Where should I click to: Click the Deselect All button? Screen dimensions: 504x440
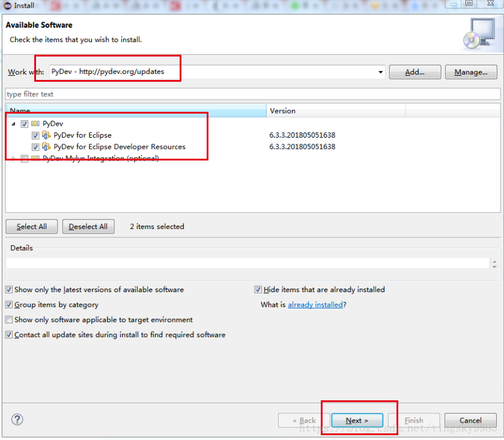(x=88, y=227)
